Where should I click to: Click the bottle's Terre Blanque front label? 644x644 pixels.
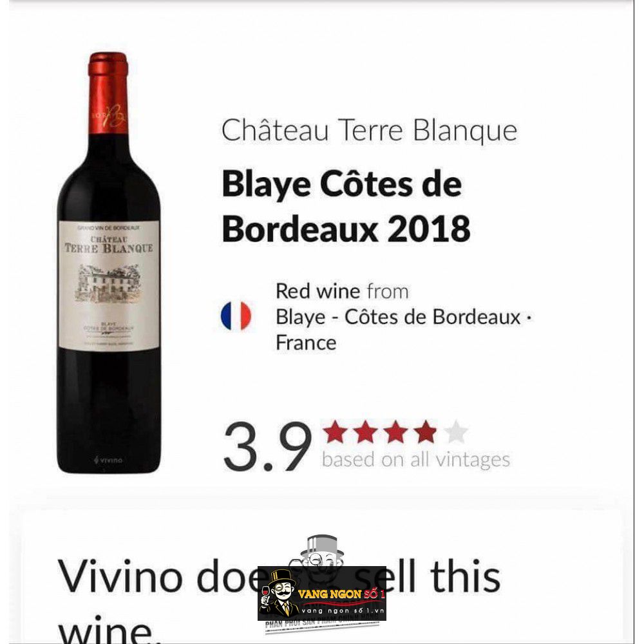pyautogui.click(x=109, y=285)
